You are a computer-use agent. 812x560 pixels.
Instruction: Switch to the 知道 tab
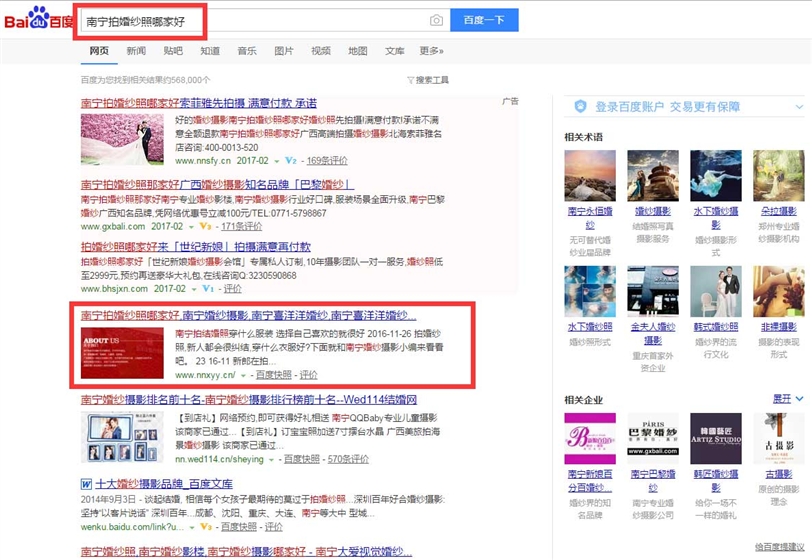click(210, 51)
